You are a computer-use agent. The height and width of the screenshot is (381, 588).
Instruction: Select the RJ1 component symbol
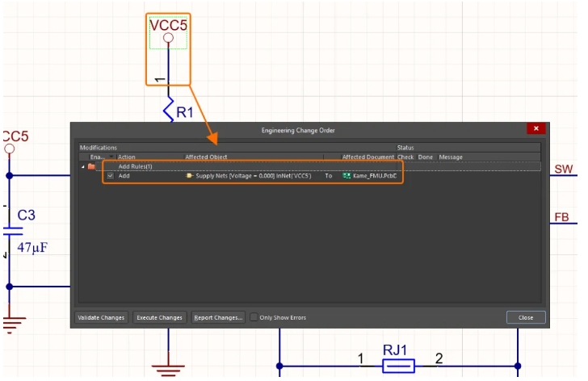click(398, 366)
